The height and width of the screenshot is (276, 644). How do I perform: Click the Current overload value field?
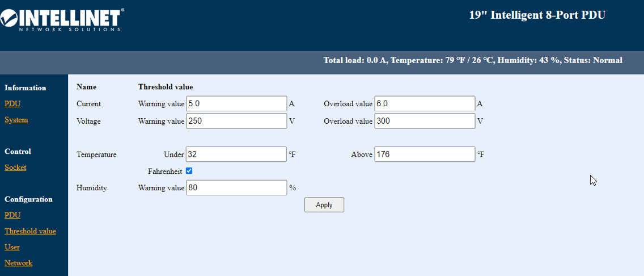pyautogui.click(x=424, y=104)
